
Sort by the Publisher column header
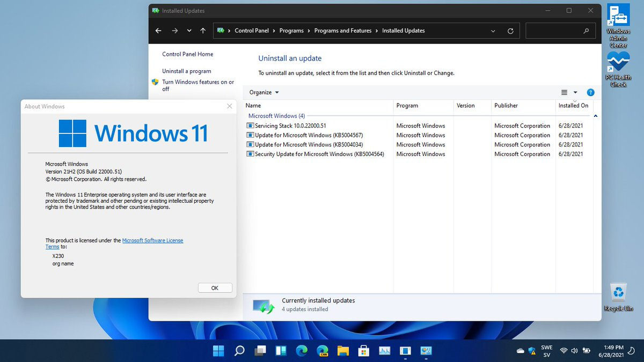pos(523,106)
